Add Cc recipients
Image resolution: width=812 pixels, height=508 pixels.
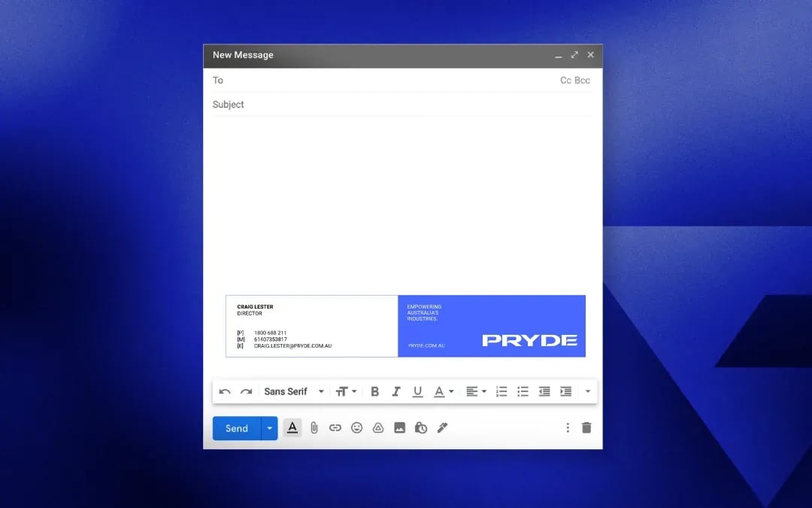point(565,81)
